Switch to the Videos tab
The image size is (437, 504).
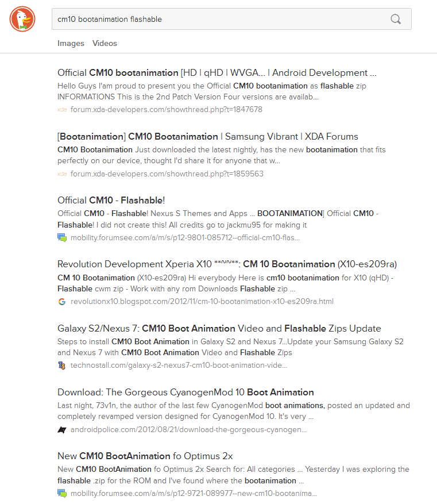(x=105, y=44)
